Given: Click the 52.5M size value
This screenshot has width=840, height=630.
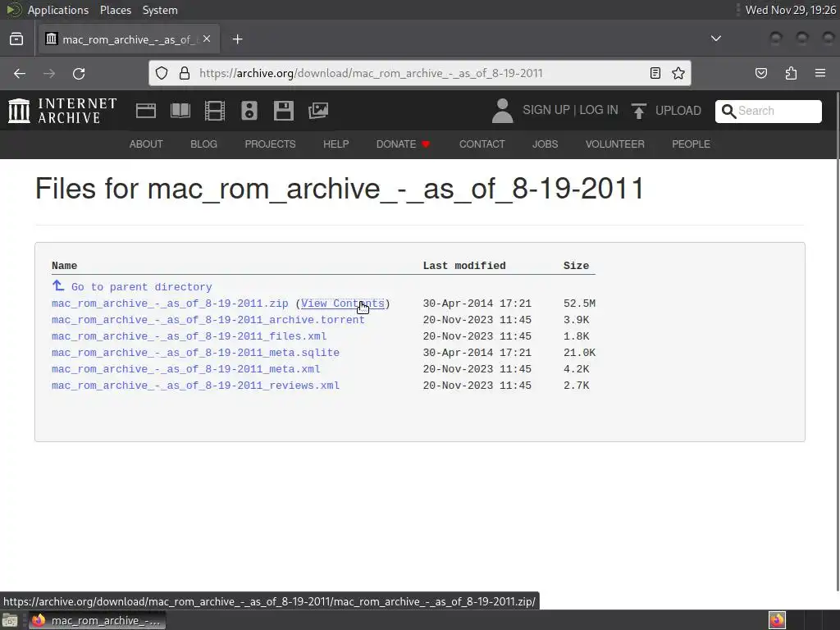Looking at the screenshot, I should pos(579,304).
